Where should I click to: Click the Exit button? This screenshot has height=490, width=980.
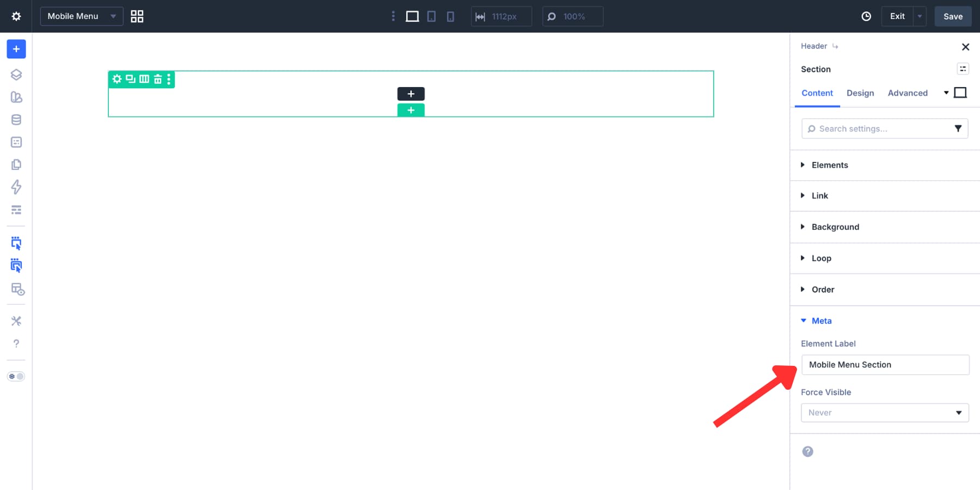click(x=897, y=16)
